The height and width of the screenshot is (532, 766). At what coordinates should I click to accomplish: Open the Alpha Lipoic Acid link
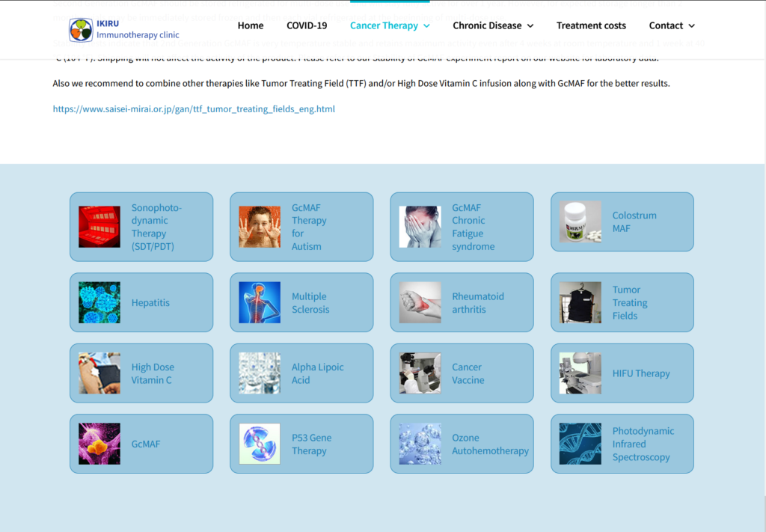(317, 373)
